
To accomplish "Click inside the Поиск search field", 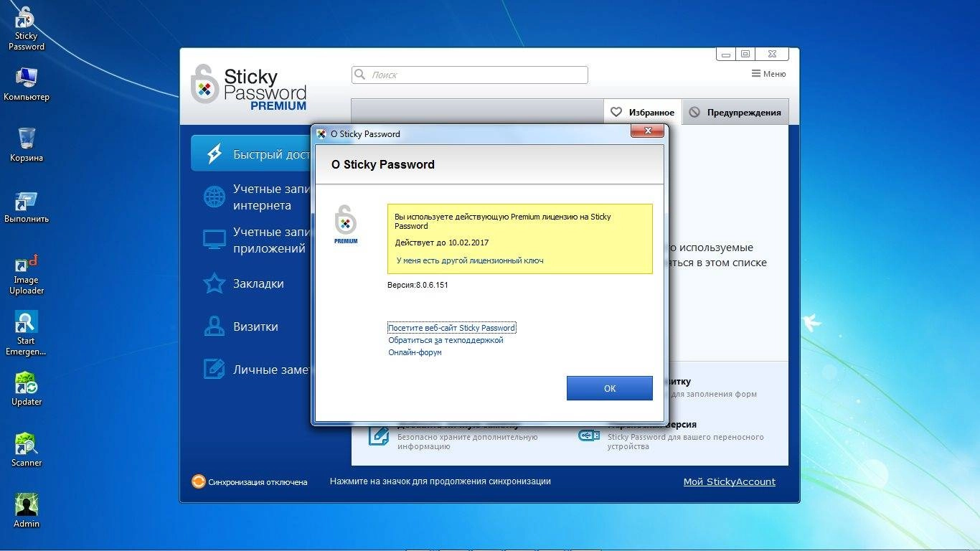I will pos(470,75).
